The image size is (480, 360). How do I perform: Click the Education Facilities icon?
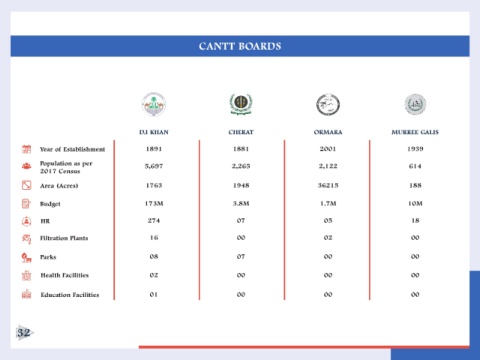point(27,294)
